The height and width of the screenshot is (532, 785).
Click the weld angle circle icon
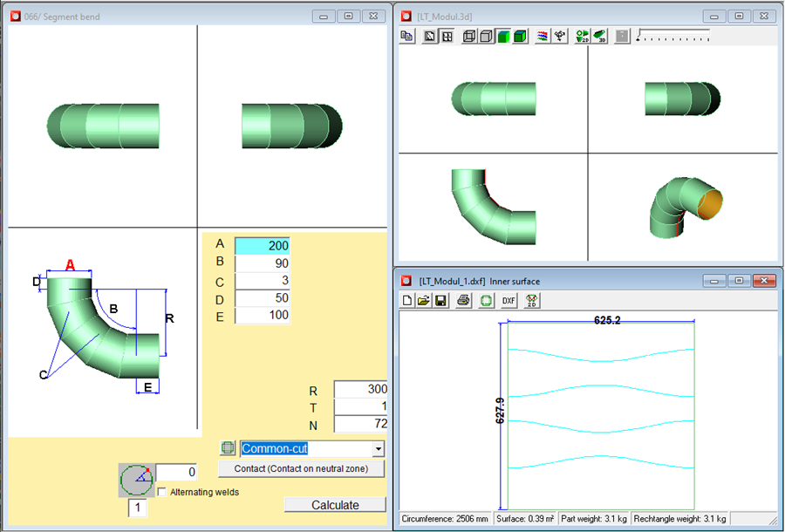(x=136, y=480)
